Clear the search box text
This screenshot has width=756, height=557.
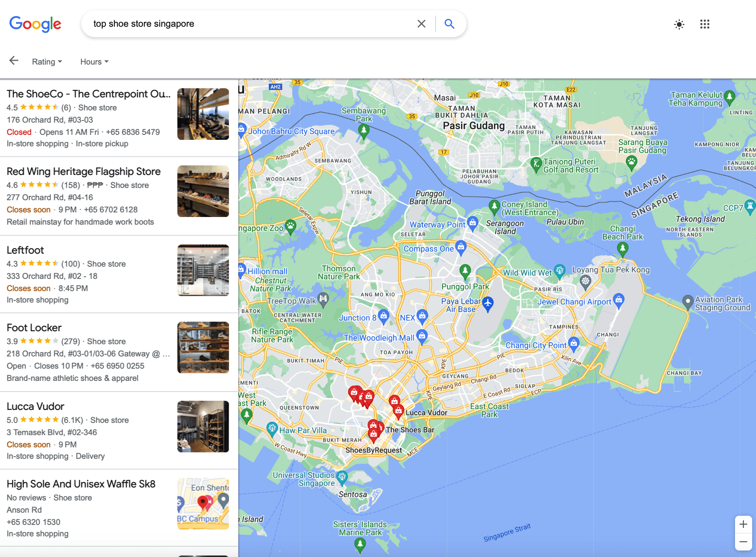[421, 24]
